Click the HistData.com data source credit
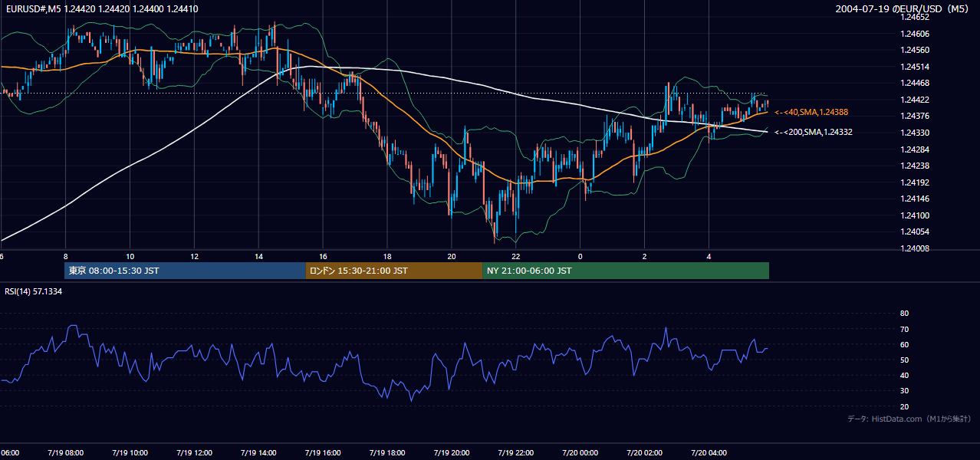The image size is (980, 460). (x=909, y=419)
